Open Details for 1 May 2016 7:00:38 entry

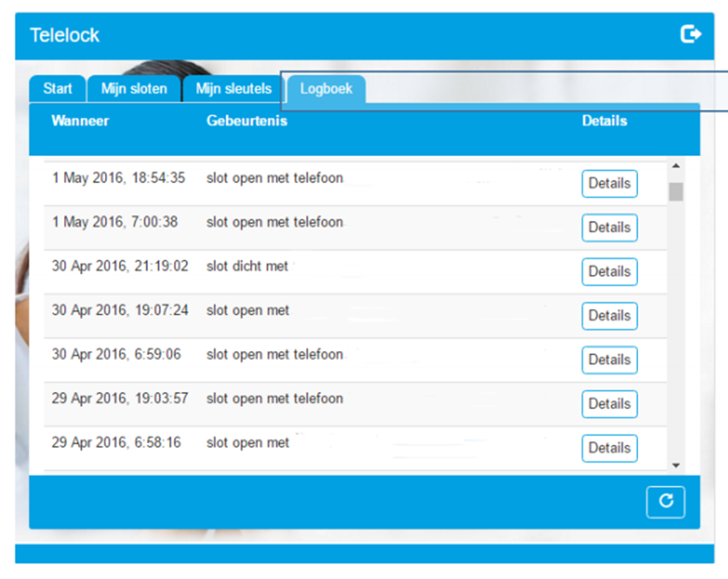609,228
